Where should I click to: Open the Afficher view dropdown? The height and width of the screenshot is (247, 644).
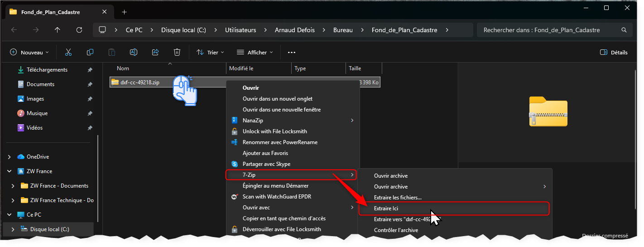[x=255, y=53]
